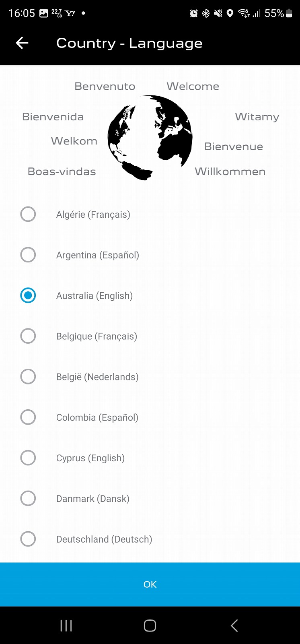Tap the alarm icon in status bar

point(193,13)
